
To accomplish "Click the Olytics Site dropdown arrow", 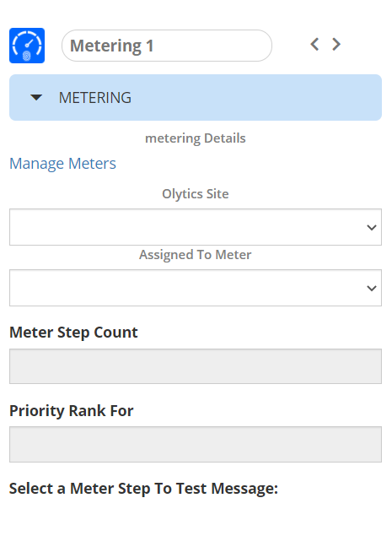I will pyautogui.click(x=372, y=227).
